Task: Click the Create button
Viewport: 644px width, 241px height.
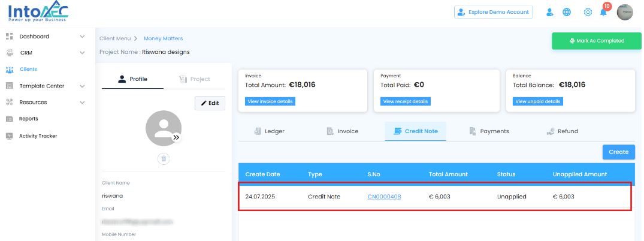Action: click(618, 152)
